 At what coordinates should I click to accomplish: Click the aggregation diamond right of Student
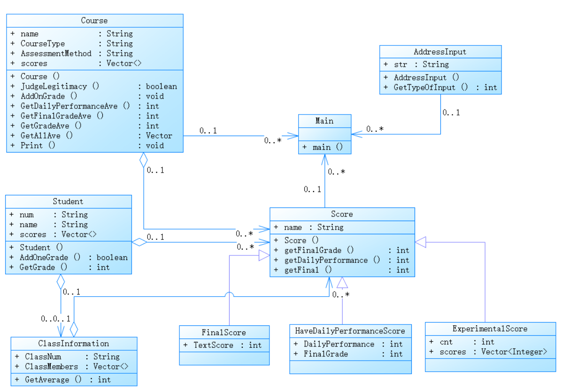point(139,242)
